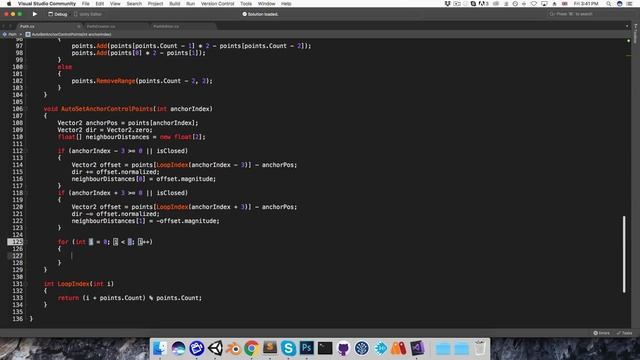Open Photoshop from the dock
This screenshot has height=360, width=640.
coord(307,348)
